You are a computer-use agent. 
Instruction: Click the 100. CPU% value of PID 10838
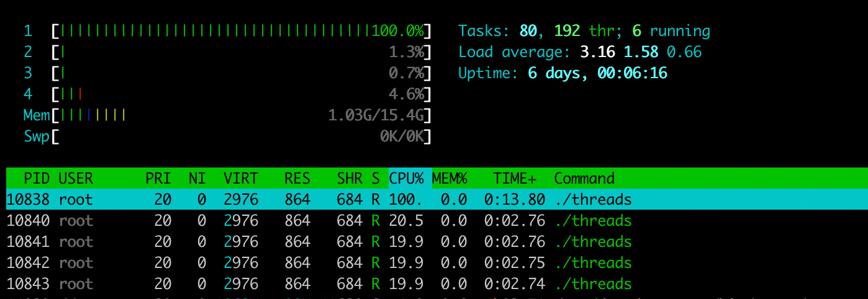coord(406,200)
